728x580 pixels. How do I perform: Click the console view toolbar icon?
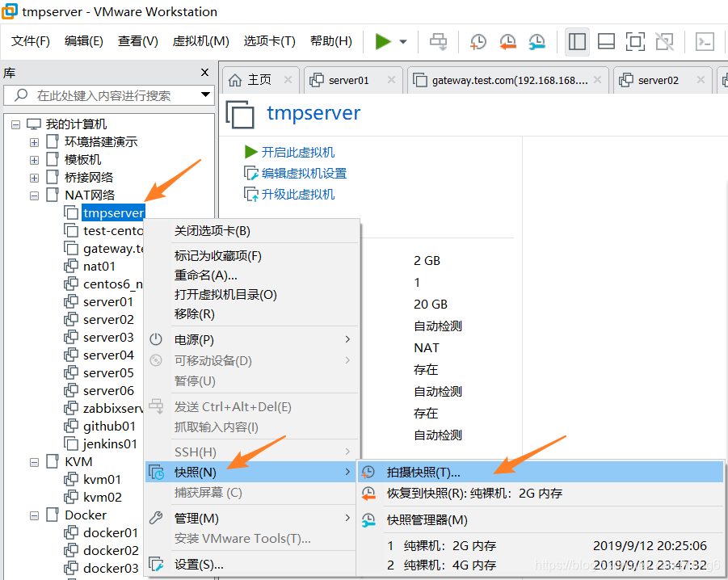pyautogui.click(x=705, y=42)
